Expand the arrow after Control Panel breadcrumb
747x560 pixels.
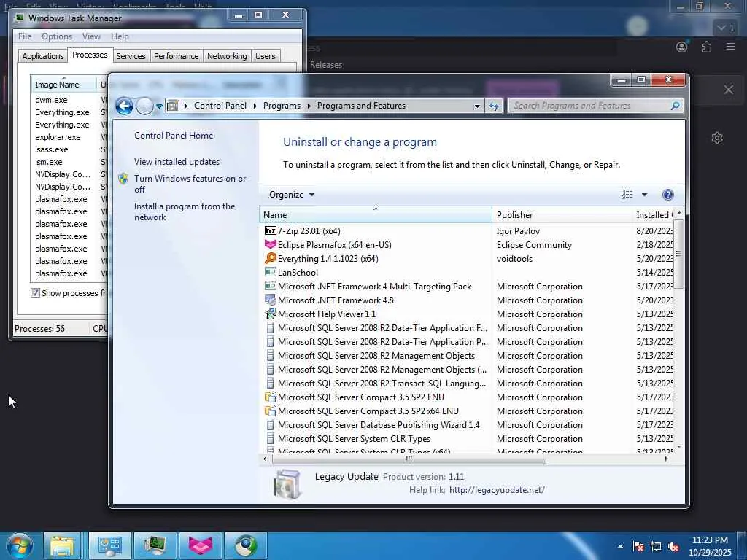click(x=255, y=106)
